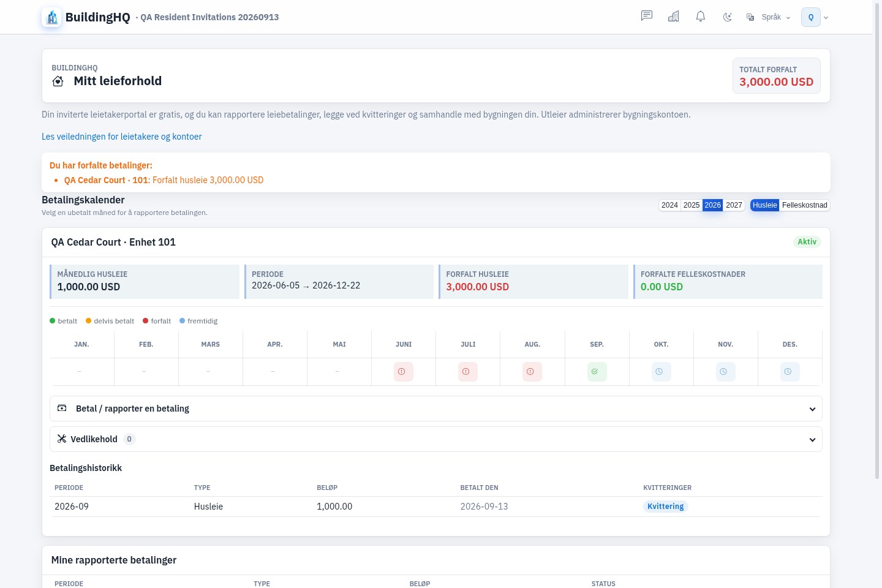
Task: Click the BuildingHQ brand name
Action: 98,17
